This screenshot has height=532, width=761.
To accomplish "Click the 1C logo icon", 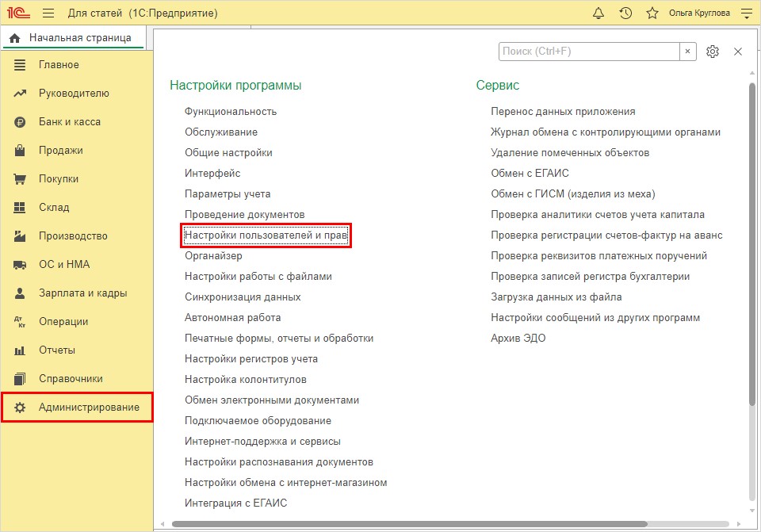I will pyautogui.click(x=18, y=13).
